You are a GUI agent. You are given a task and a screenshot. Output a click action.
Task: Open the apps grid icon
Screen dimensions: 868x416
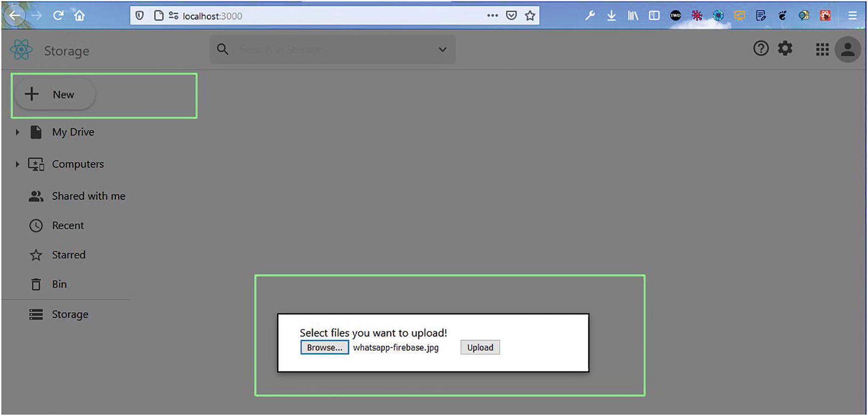822,49
